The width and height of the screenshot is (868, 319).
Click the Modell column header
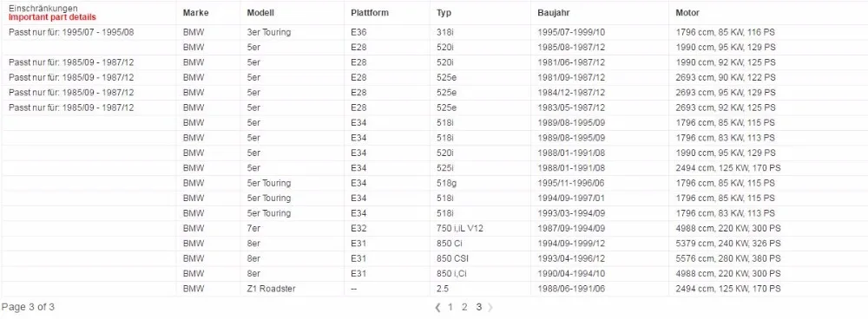(x=260, y=13)
